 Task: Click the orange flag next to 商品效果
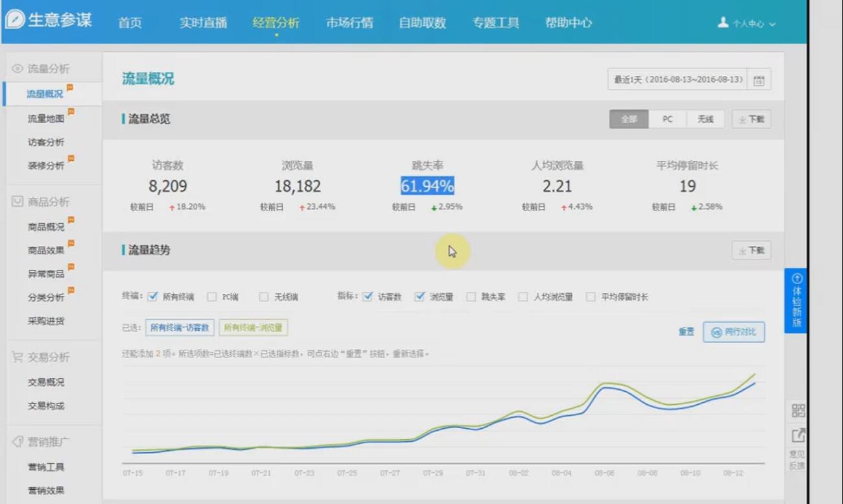[x=70, y=243]
